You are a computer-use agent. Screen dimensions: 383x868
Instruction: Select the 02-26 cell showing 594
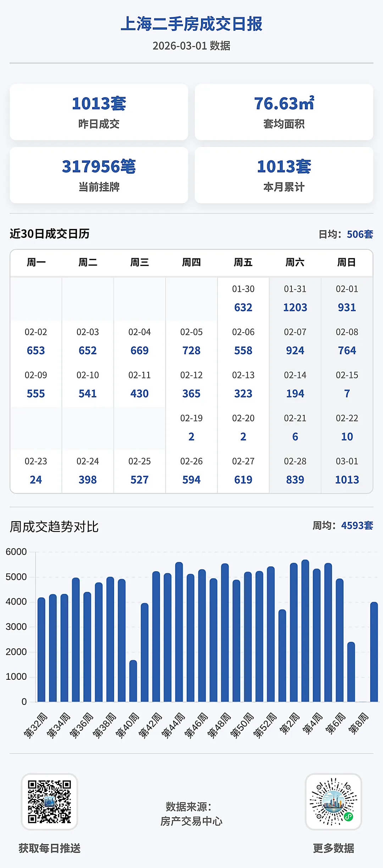click(x=191, y=471)
